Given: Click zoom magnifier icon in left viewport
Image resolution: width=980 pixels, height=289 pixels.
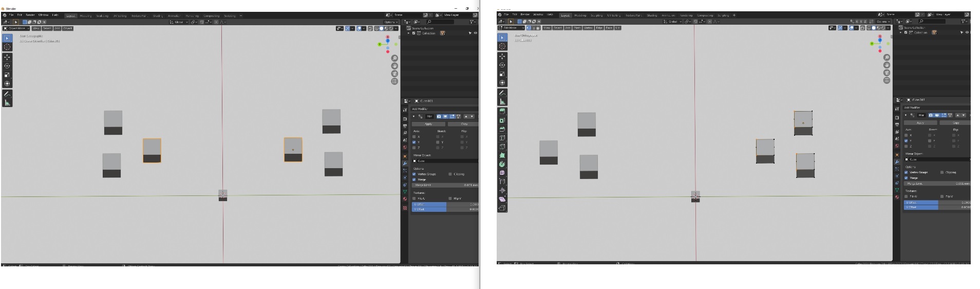Looking at the screenshot, I should (394, 58).
